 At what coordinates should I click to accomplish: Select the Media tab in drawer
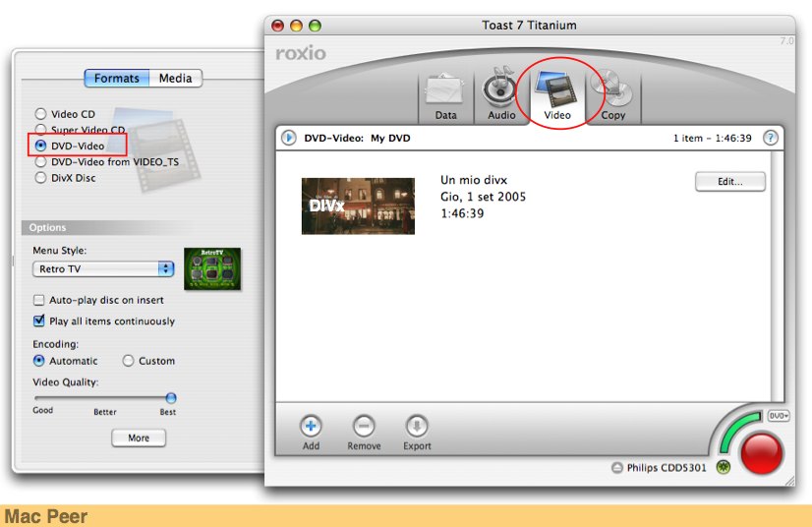pos(176,79)
